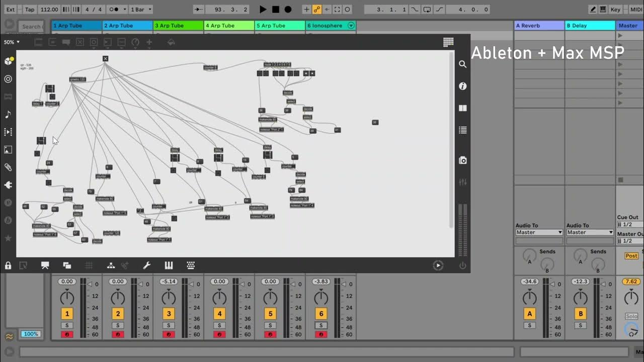The height and width of the screenshot is (362, 644).
Task: Unfold the 6 Ionosphere track arrow
Action: pyautogui.click(x=351, y=26)
